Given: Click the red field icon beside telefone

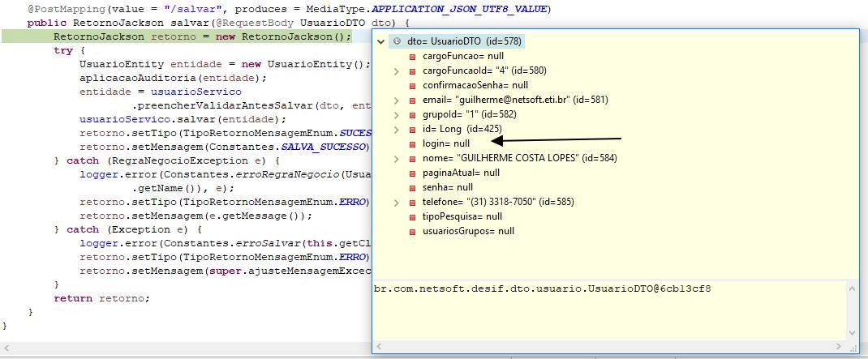Looking at the screenshot, I should tap(412, 202).
